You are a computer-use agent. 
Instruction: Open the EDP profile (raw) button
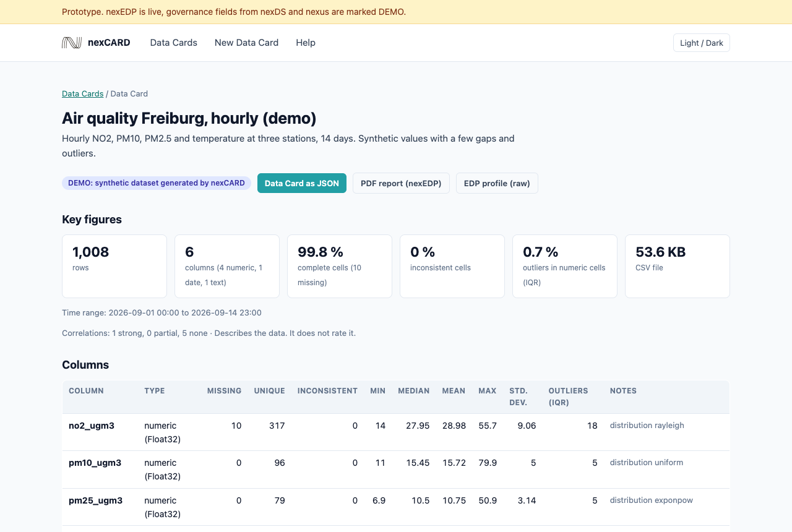497,183
